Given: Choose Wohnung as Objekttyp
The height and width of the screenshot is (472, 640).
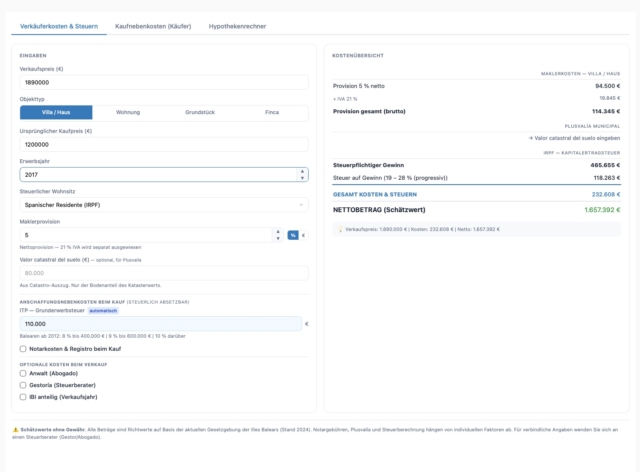Looking at the screenshot, I should 128,112.
